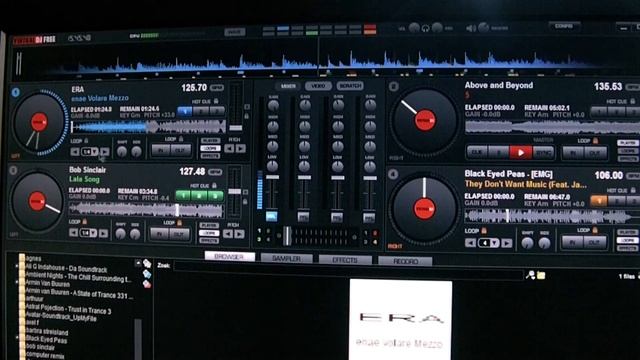Toggle the HOT CUE lock on Black Eyed Peas deck
Image resolution: width=640 pixels, height=360 pixels.
pos(632,190)
